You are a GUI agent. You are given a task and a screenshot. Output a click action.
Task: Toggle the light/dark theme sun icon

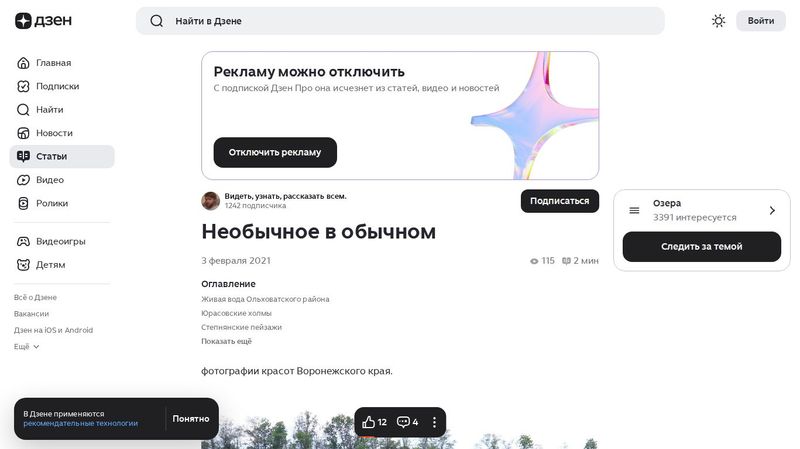tap(718, 21)
